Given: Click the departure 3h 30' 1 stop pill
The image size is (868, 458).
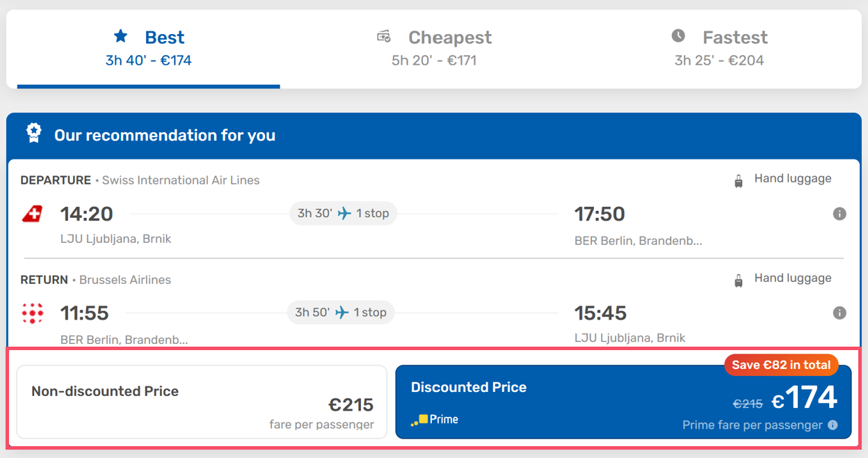Looking at the screenshot, I should [x=343, y=214].
